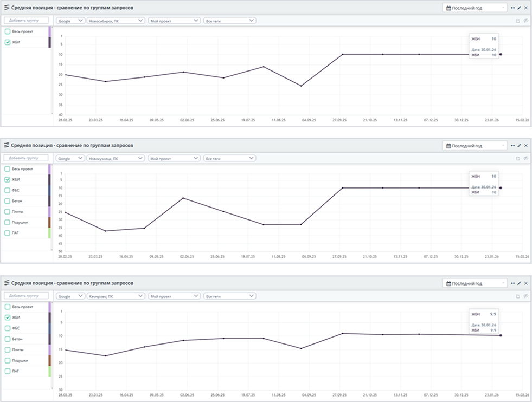
Task: Open the Последний год period selector in the Новосибирск panel
Action: click(x=475, y=8)
